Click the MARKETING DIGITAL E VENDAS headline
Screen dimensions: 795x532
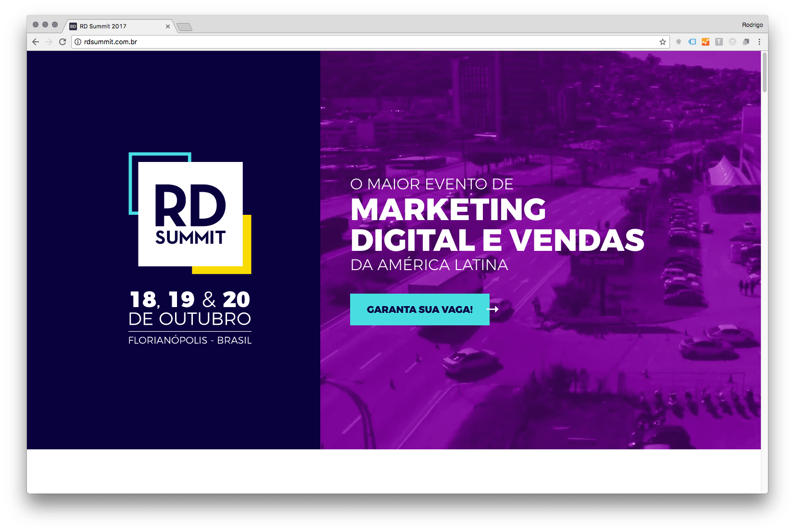point(497,224)
